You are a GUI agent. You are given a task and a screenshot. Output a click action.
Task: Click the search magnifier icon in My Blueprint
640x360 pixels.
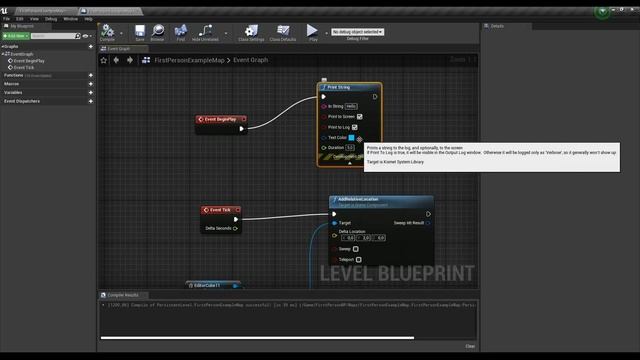(x=78, y=36)
